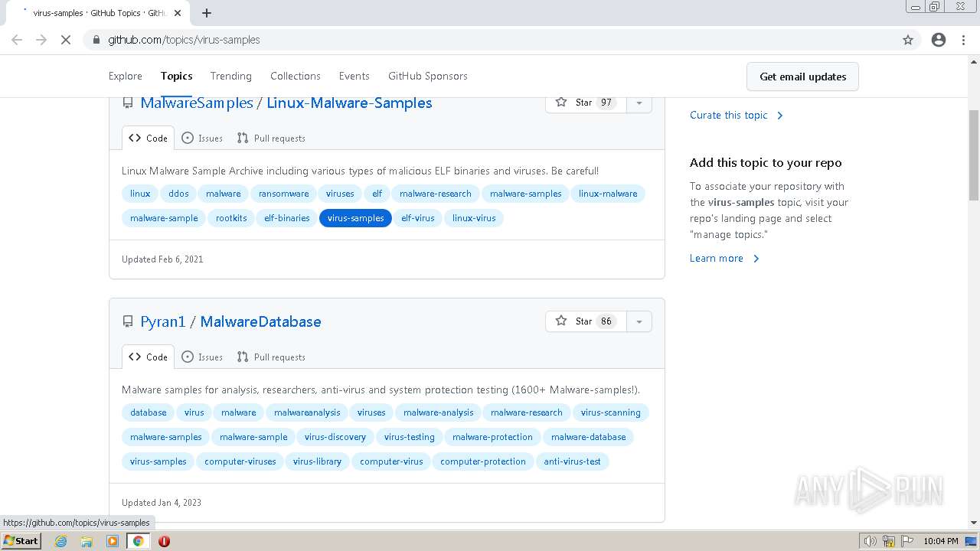Open the computer-protection topic tag
This screenshot has height=551, width=980.
[483, 461]
